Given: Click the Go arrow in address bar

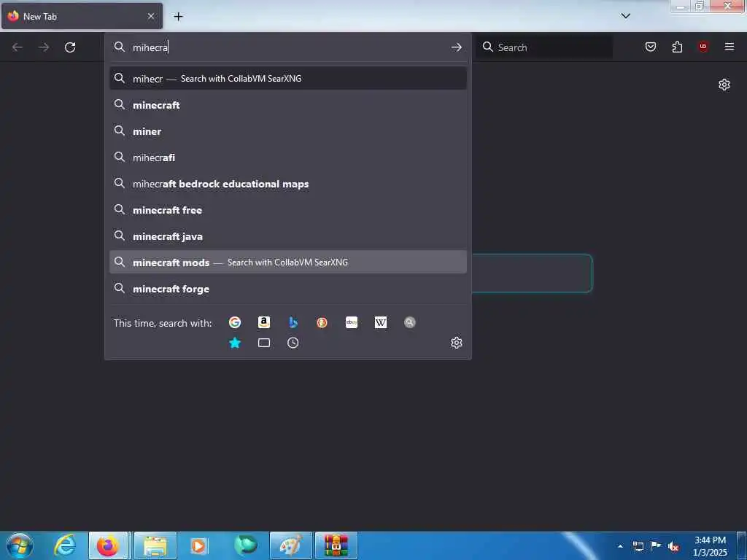Looking at the screenshot, I should pyautogui.click(x=457, y=47).
